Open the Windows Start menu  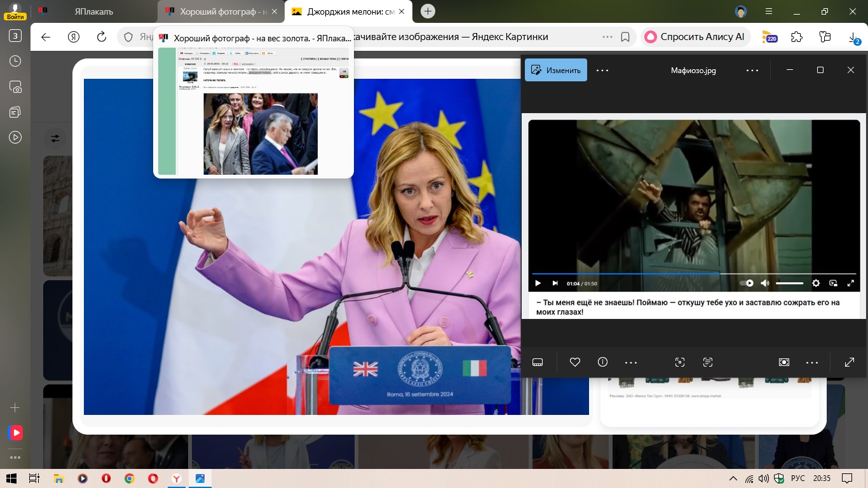tap(11, 478)
